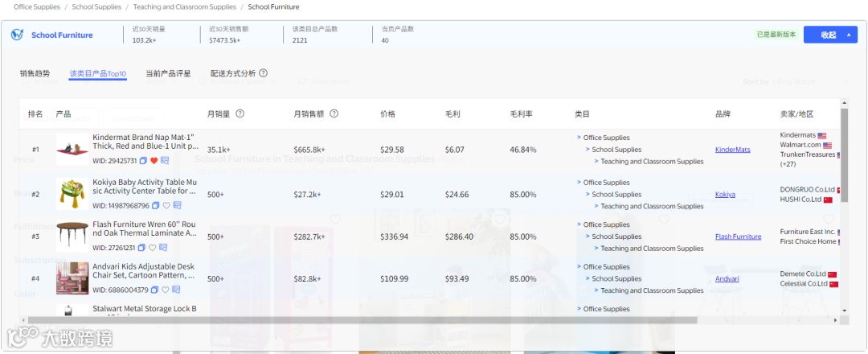Click the $665.8k+ monthly sales value
868x354 pixels.
pos(309,150)
